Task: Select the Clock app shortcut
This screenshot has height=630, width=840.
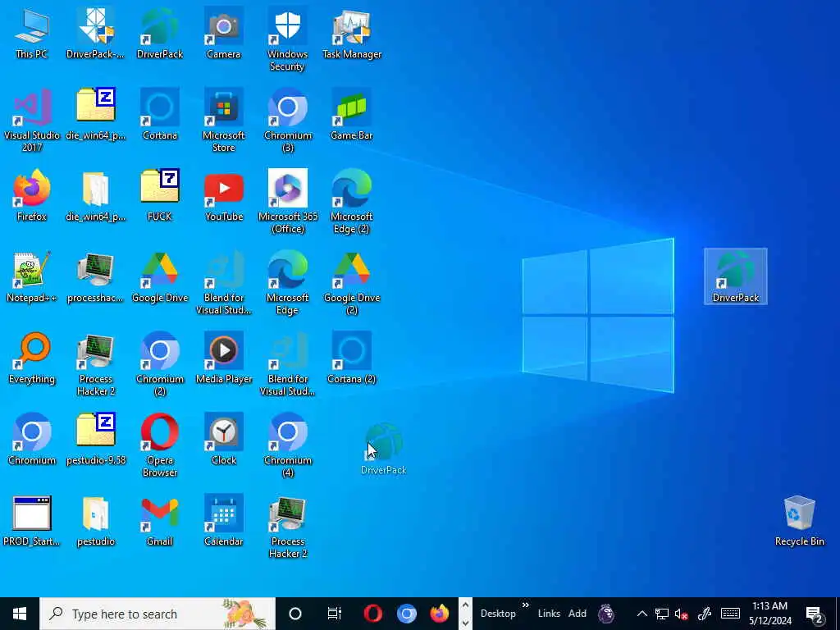Action: (x=223, y=440)
